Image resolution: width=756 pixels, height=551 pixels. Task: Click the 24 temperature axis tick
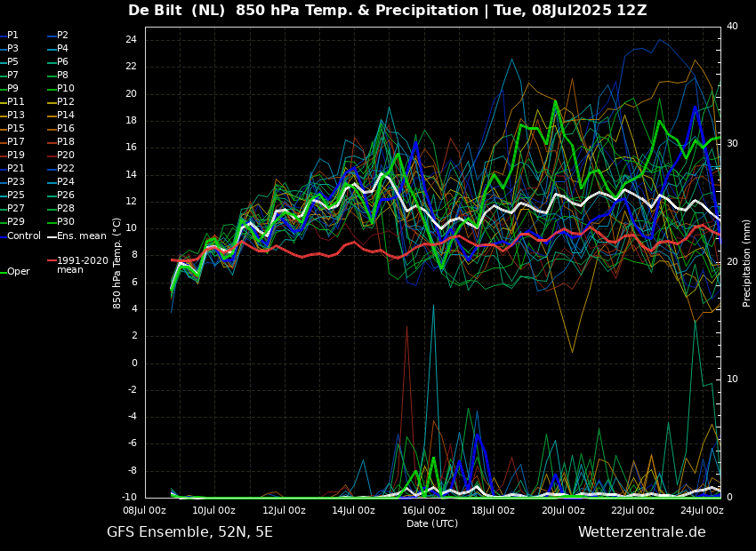pos(131,40)
